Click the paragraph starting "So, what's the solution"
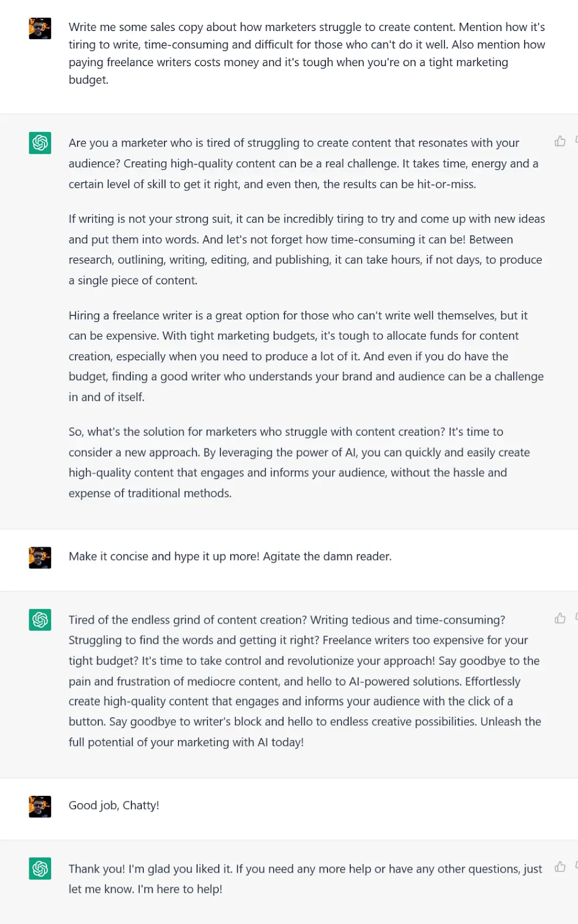Viewport: 578px width, 924px height. [299, 462]
